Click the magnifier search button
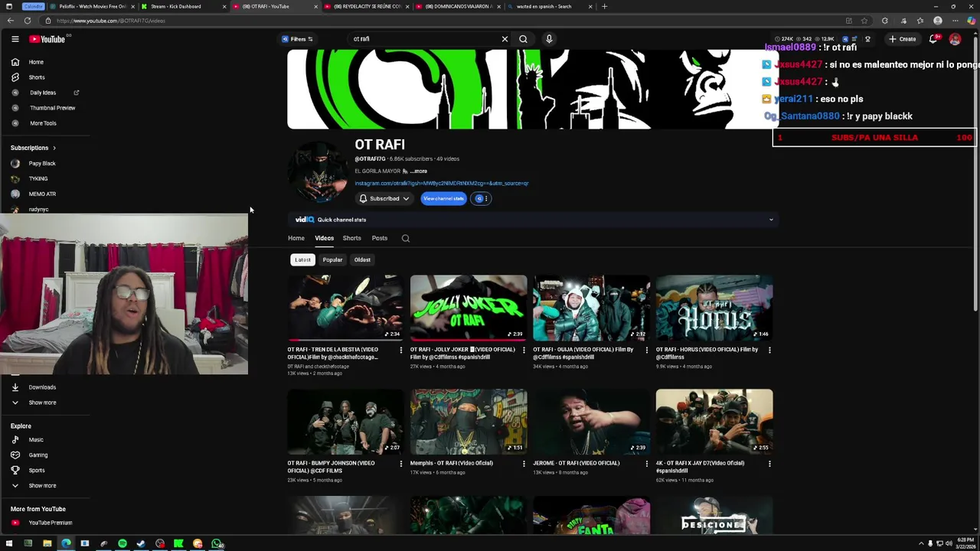Viewport: 980px width, 551px height. click(x=523, y=39)
